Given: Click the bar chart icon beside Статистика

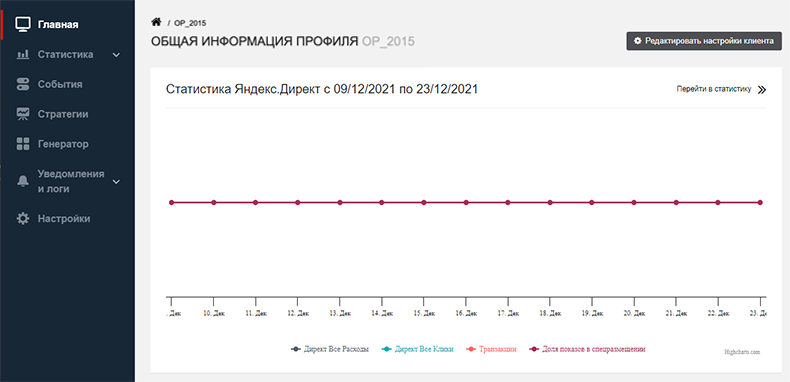Looking at the screenshot, I should coord(23,54).
